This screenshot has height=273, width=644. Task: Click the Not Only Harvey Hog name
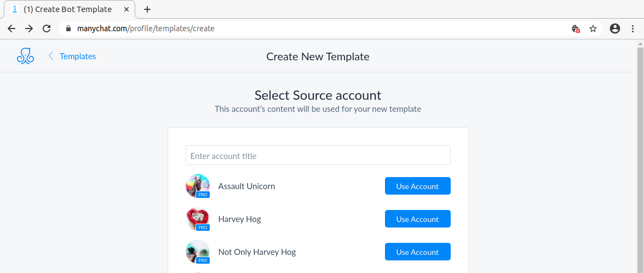coord(257,252)
